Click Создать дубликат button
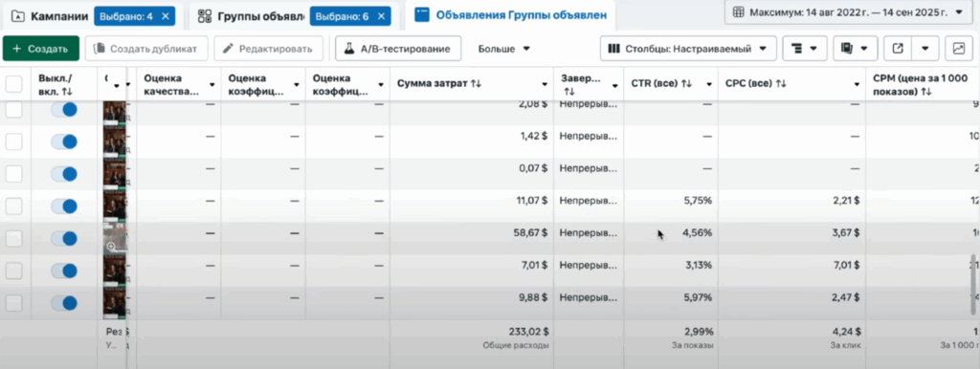 (146, 49)
